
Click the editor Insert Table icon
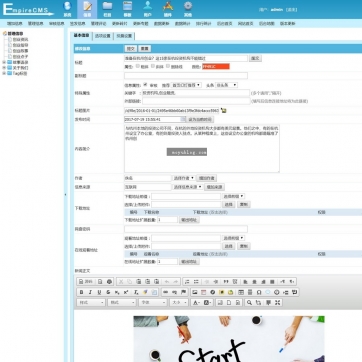[241, 292]
